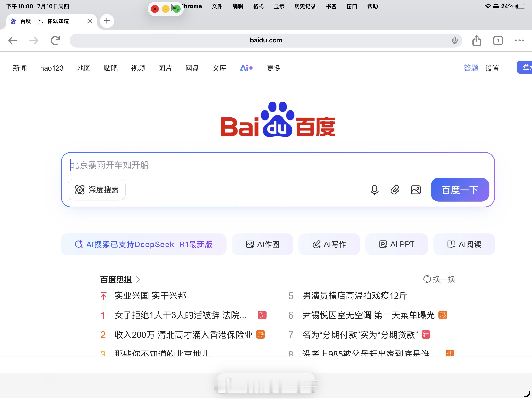Open hot search 女子拒绝1人干3人的活被辞
This screenshot has height=399, width=532.
click(181, 315)
